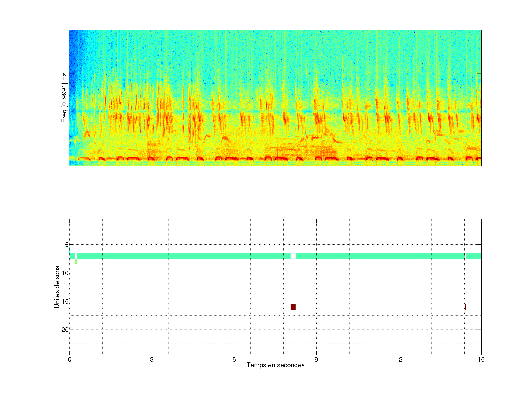Click the y-axis tick label 5
This screenshot has height=399, width=532.
pos(67,245)
